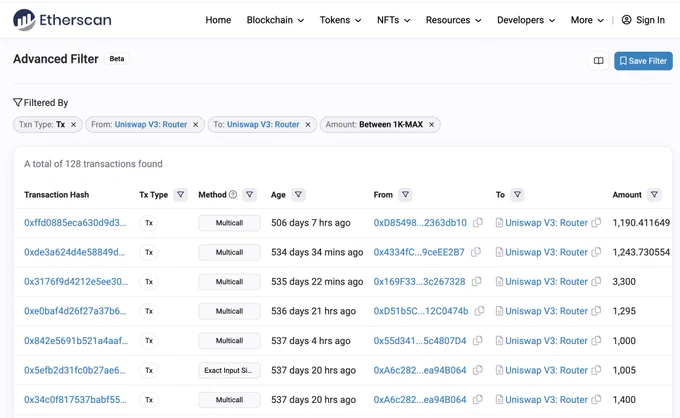
Task: Copy the address 0xD85498...2363db10
Action: coord(478,222)
